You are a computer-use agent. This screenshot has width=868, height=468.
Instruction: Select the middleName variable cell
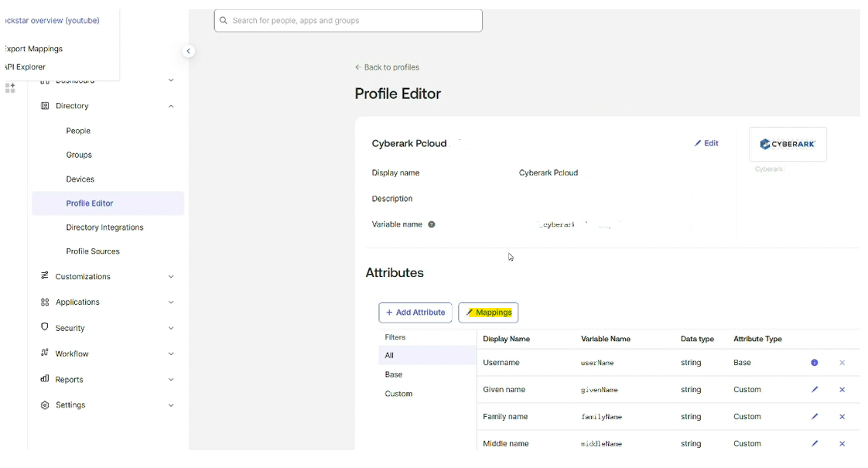coord(601,443)
